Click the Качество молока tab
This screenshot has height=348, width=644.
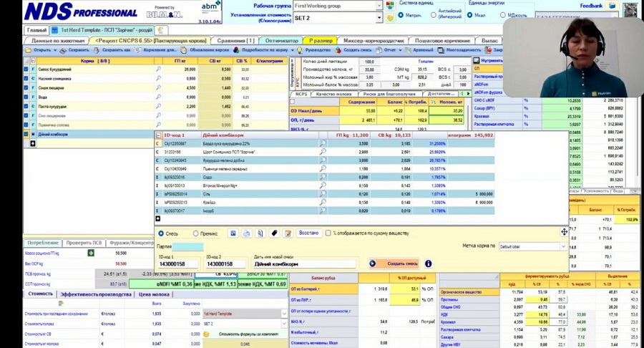coord(334,94)
